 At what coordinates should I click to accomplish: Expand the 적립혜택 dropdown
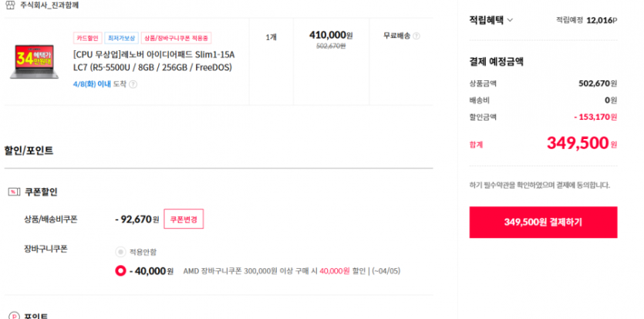point(491,20)
